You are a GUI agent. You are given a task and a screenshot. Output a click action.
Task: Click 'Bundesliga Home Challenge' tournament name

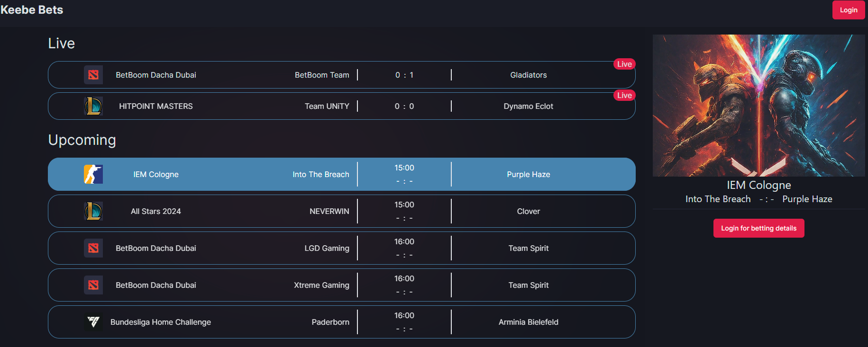(161, 322)
